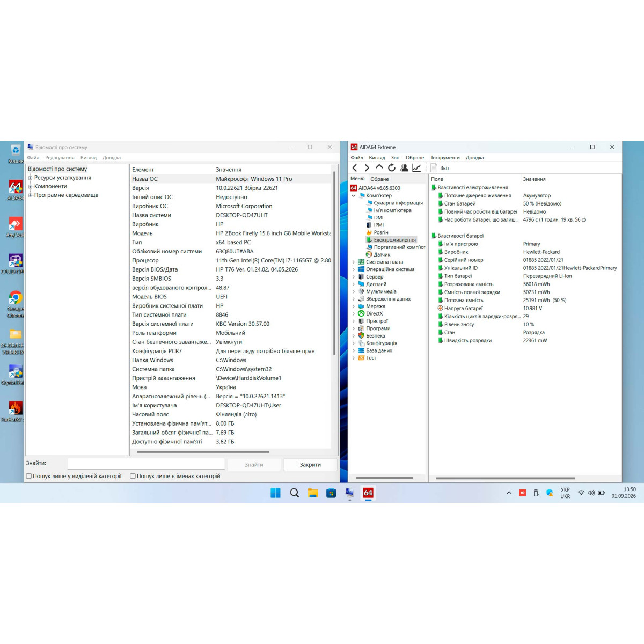The width and height of the screenshot is (644, 644).
Task: Click the Знайти search button
Action: [254, 465]
